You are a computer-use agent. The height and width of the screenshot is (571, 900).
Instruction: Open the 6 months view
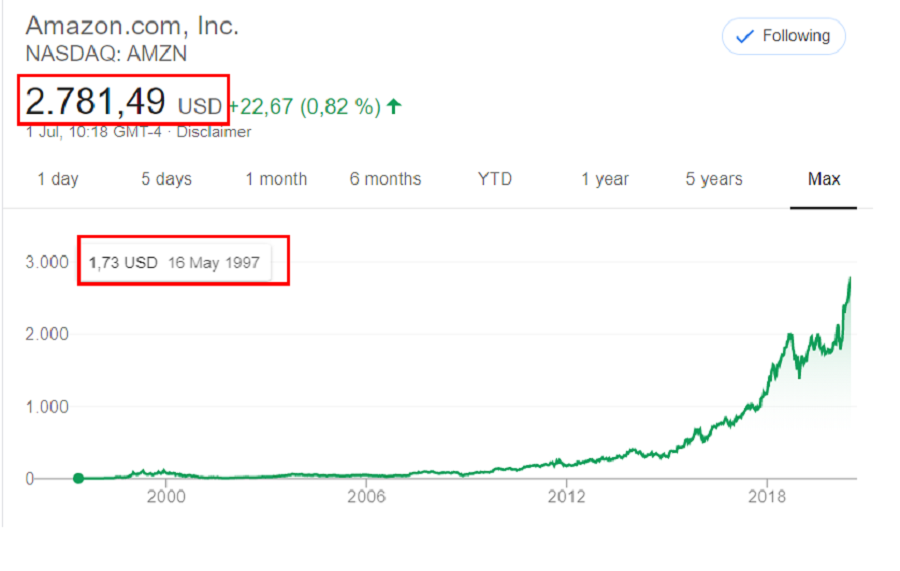pos(385,179)
